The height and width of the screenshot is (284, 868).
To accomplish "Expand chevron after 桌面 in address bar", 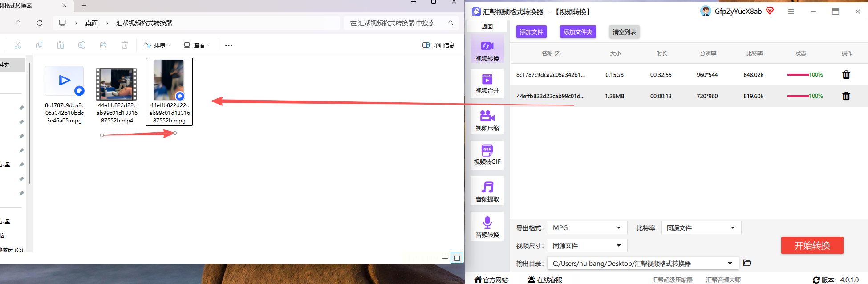I will (107, 23).
